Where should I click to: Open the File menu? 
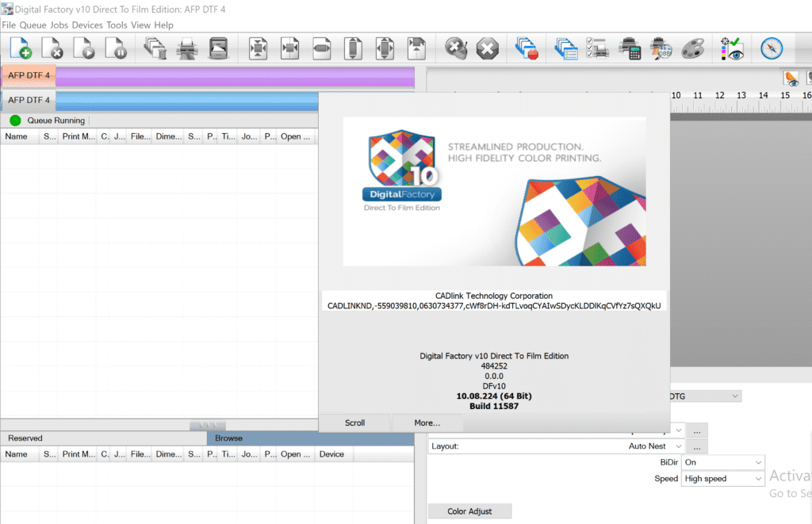coord(9,25)
